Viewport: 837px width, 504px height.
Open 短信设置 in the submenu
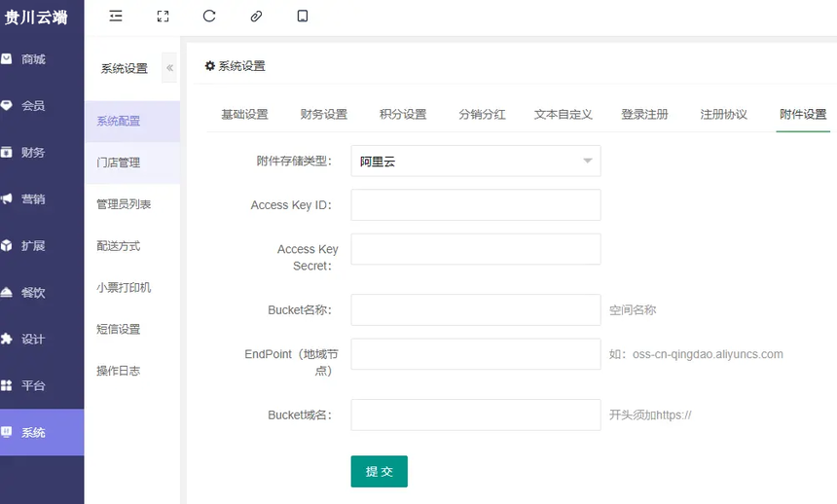pyautogui.click(x=132, y=330)
